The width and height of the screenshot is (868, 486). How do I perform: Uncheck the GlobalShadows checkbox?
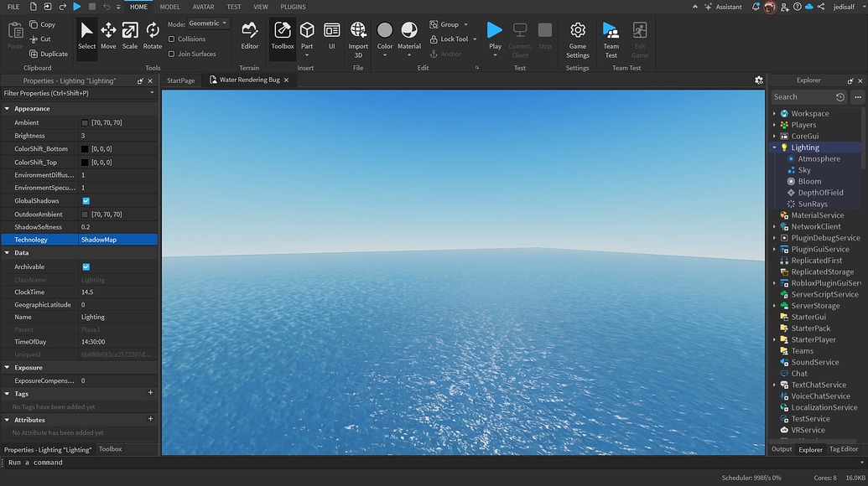click(86, 201)
